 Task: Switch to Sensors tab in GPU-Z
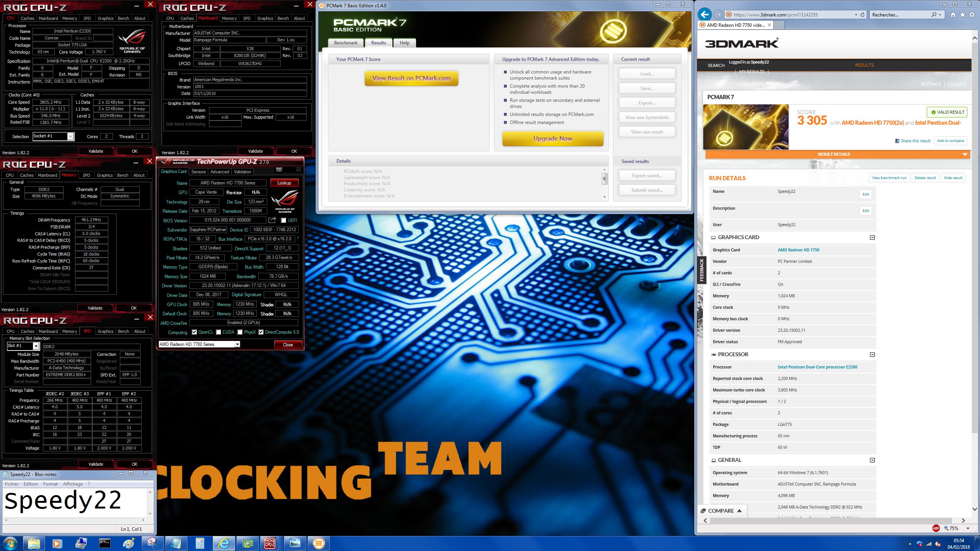click(x=198, y=172)
